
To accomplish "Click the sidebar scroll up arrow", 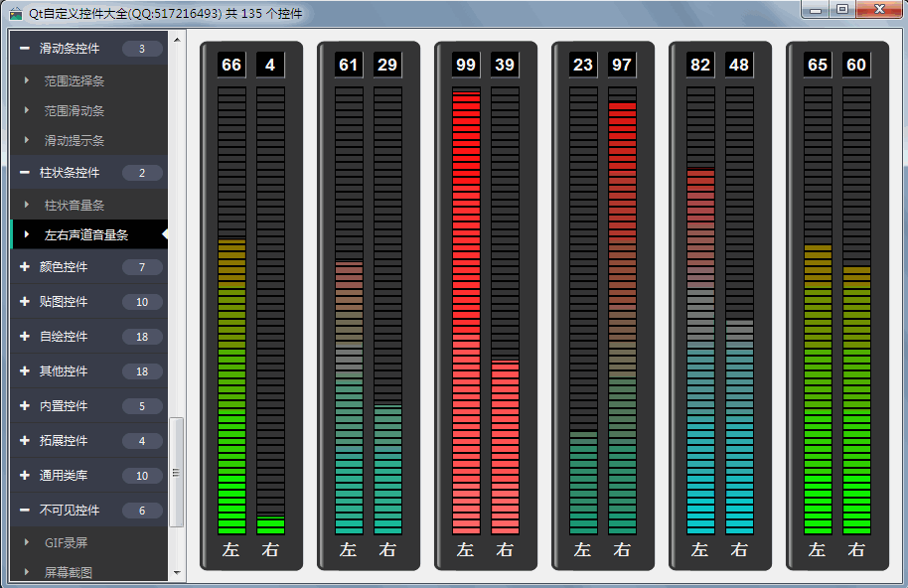I will coord(177,41).
